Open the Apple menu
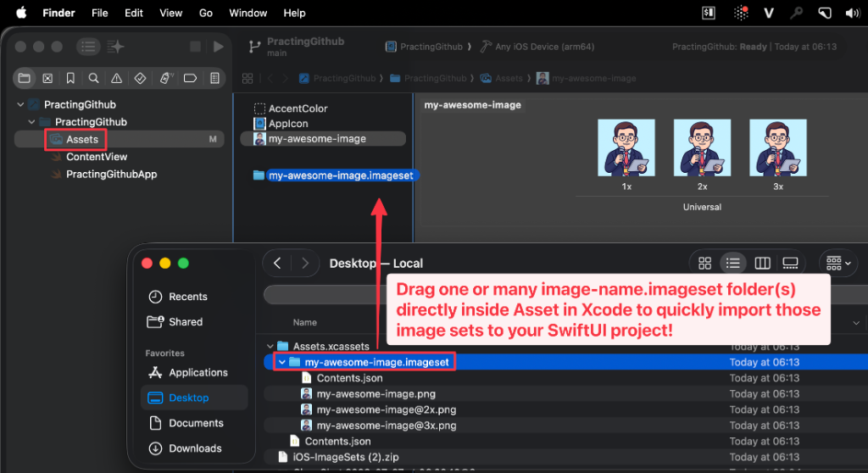Viewport: 868px width, 473px height. [x=21, y=13]
